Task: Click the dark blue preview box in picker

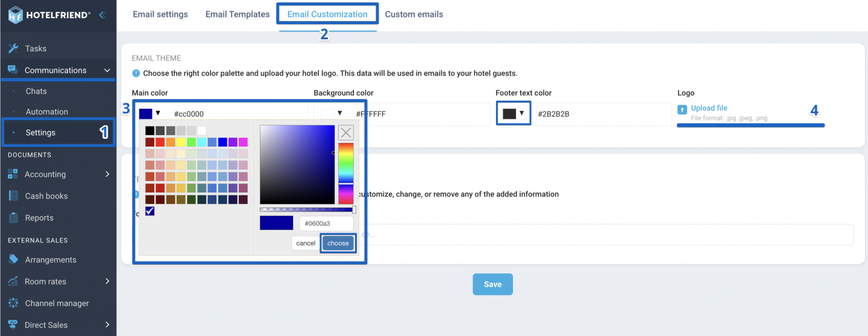Action: [277, 223]
